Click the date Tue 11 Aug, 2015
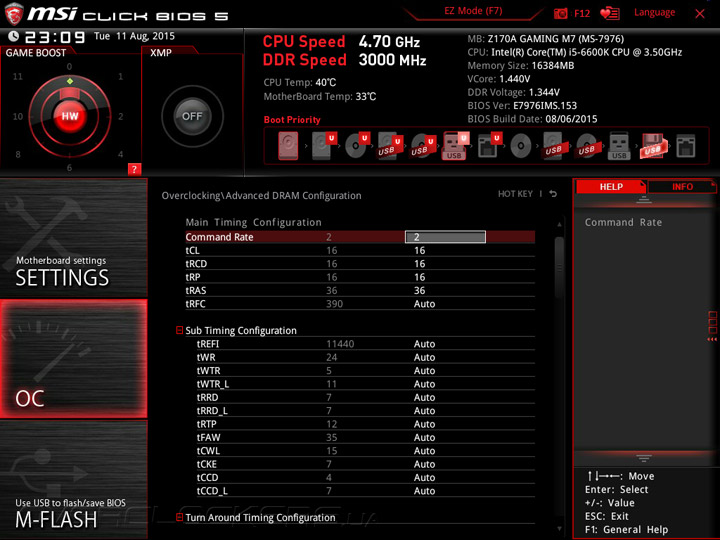The width and height of the screenshot is (720, 540). click(x=134, y=36)
